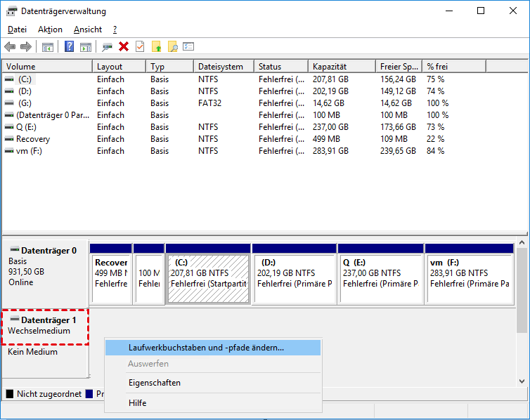Click the red X delete icon

click(x=124, y=46)
